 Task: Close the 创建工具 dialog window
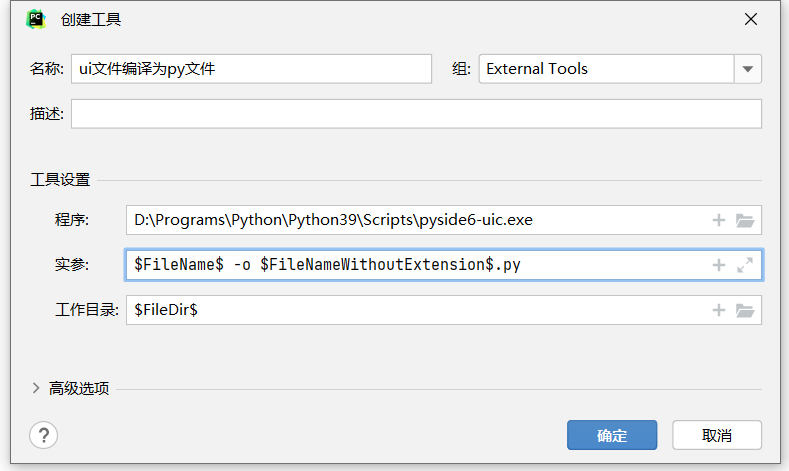(751, 19)
